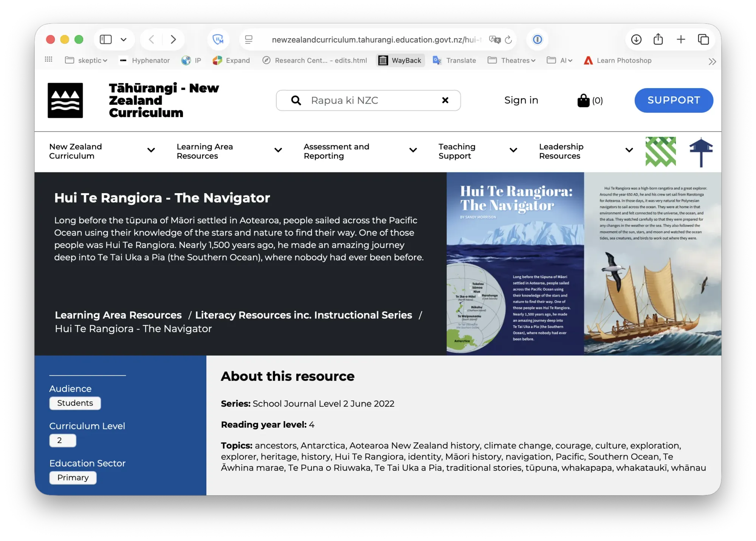The height and width of the screenshot is (541, 756).
Task: Expand the Theatres bookmarks folder
Action: 512,60
